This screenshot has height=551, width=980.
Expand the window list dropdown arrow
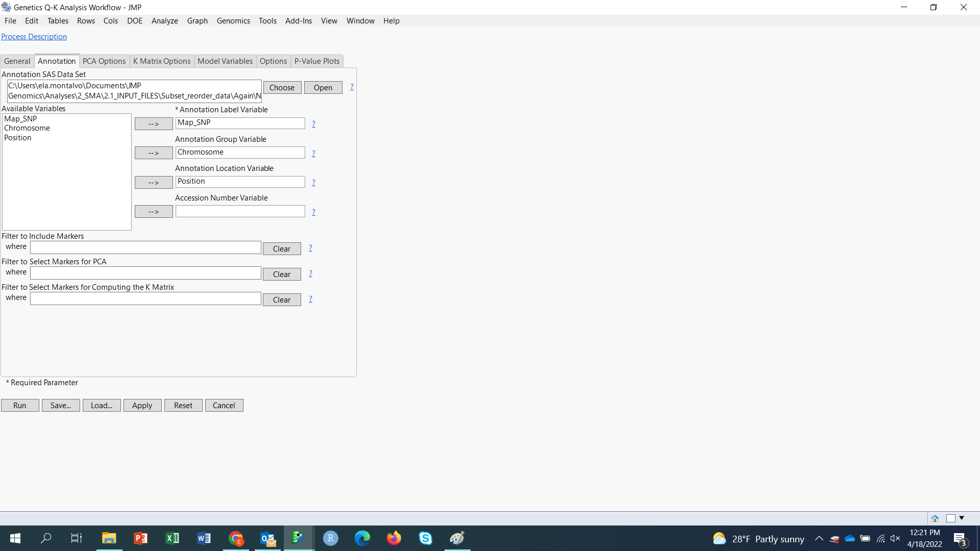point(962,518)
